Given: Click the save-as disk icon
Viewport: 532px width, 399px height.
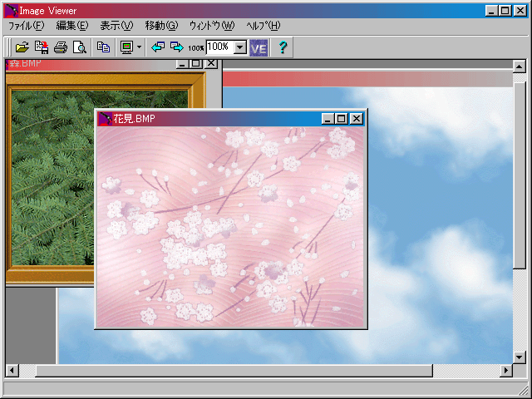Looking at the screenshot, I should 42,47.
